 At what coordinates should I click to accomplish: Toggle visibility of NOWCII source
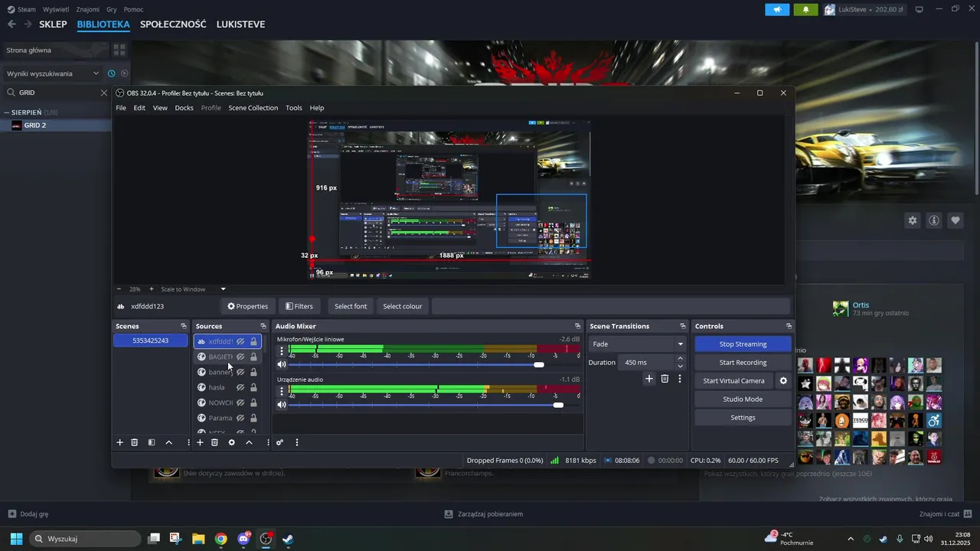[240, 403]
